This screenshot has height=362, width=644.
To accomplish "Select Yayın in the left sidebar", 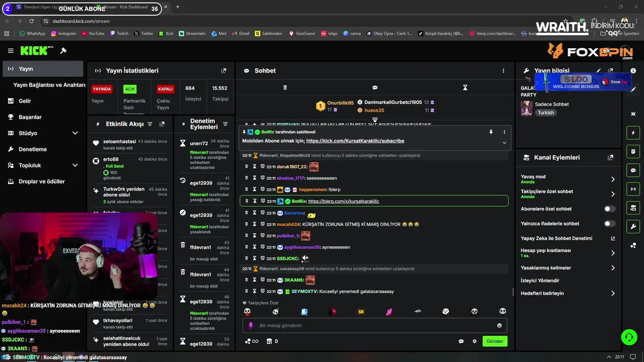I will coord(43,69).
